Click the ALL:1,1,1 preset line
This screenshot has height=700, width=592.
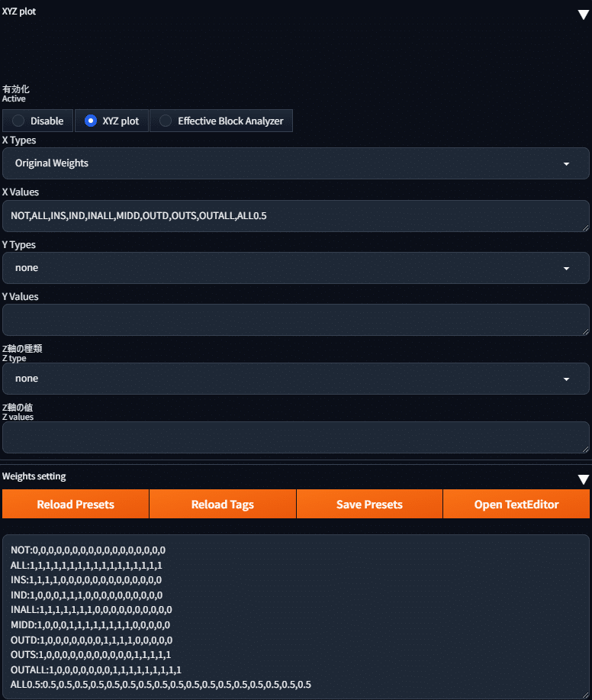point(86,565)
